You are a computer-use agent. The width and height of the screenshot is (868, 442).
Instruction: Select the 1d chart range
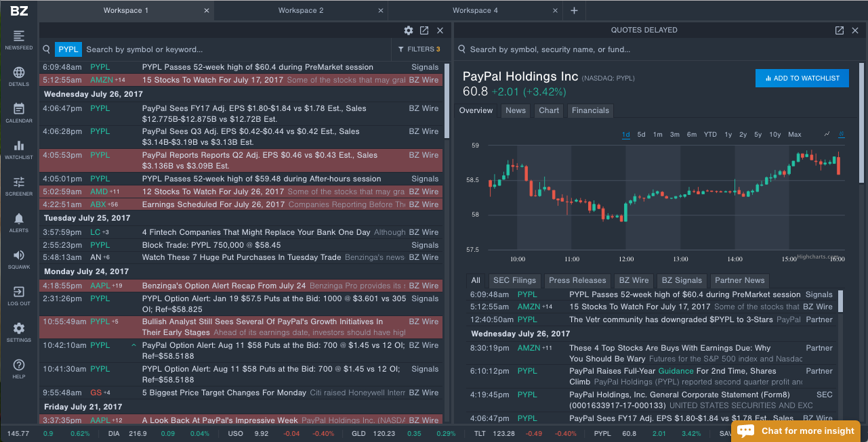coord(625,135)
